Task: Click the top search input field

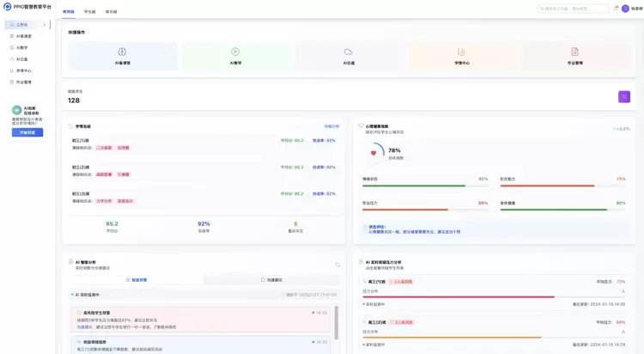Action: click(574, 9)
